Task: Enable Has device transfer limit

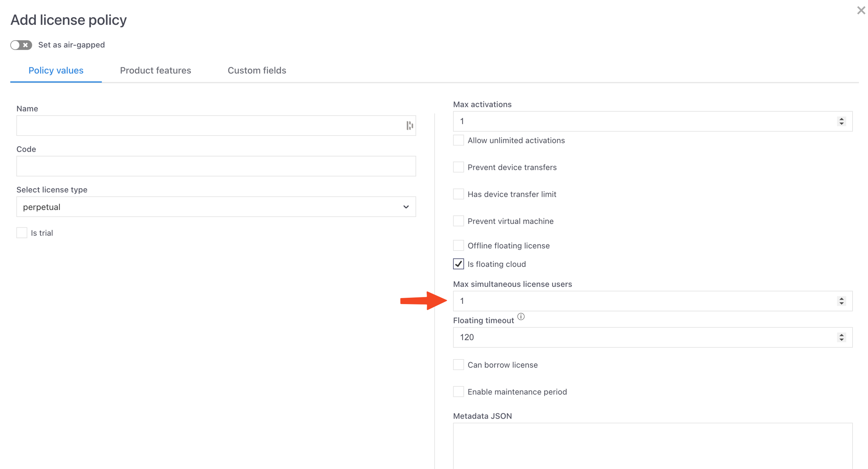Action: pos(458,194)
